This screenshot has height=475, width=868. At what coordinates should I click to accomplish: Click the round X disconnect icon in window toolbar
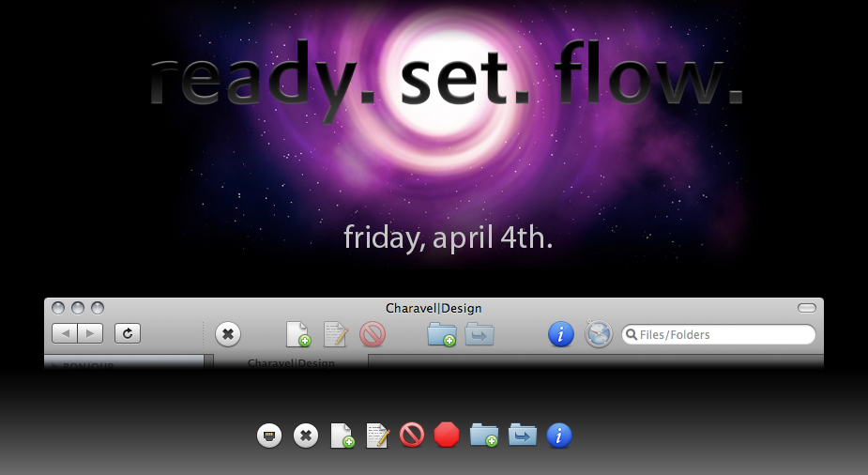pyautogui.click(x=227, y=334)
